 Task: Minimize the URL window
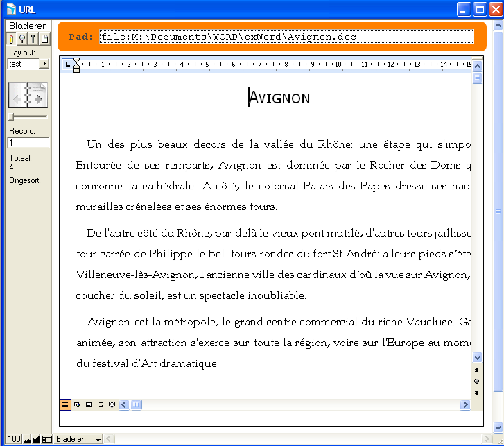point(464,9)
